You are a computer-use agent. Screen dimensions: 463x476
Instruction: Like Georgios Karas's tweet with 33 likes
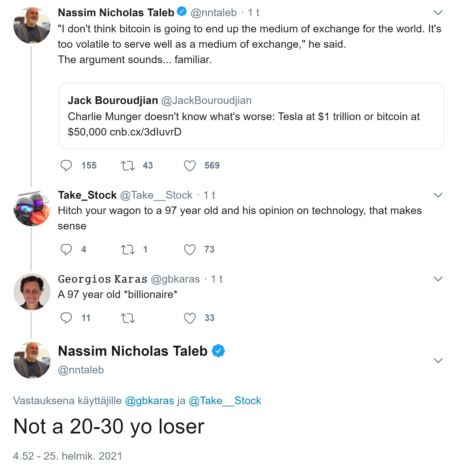[x=190, y=318]
